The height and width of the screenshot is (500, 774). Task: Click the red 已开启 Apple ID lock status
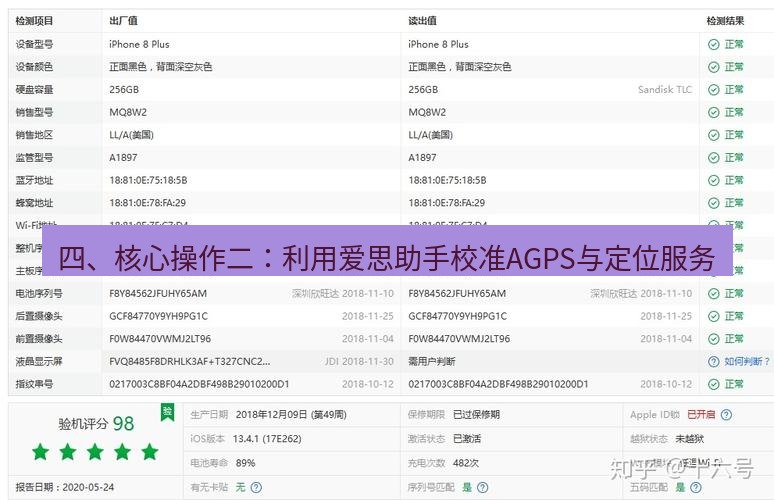pos(701,415)
